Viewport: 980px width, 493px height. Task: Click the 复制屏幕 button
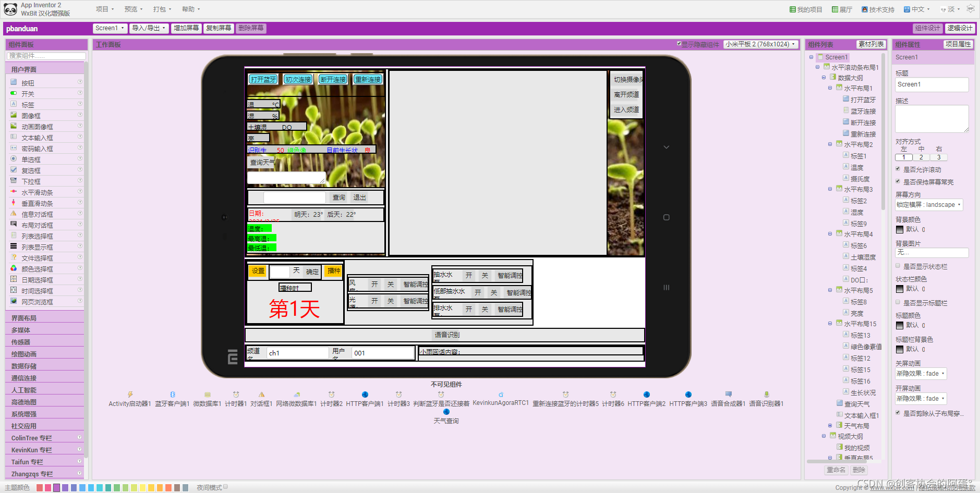tap(219, 28)
